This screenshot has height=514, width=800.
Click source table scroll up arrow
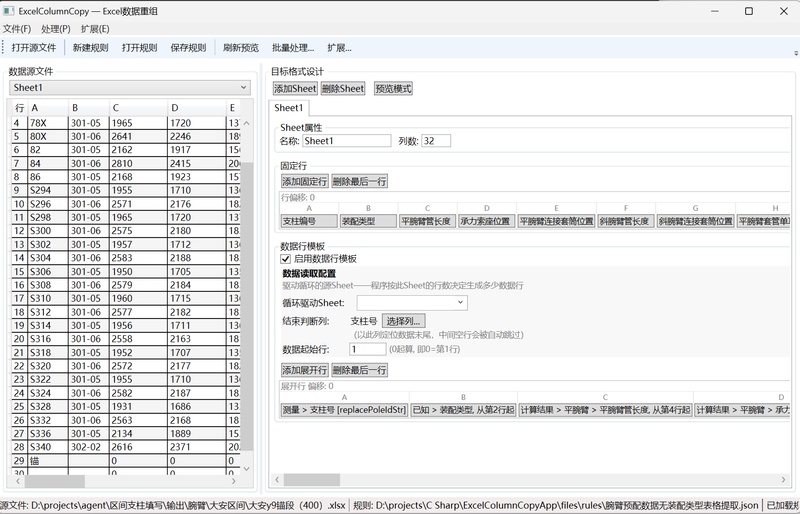click(x=246, y=123)
